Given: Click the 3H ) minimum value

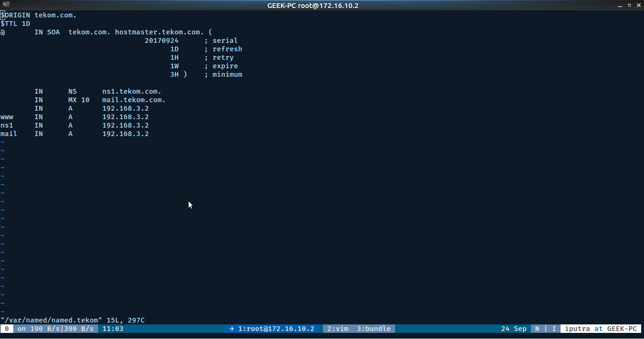Looking at the screenshot, I should [179, 74].
